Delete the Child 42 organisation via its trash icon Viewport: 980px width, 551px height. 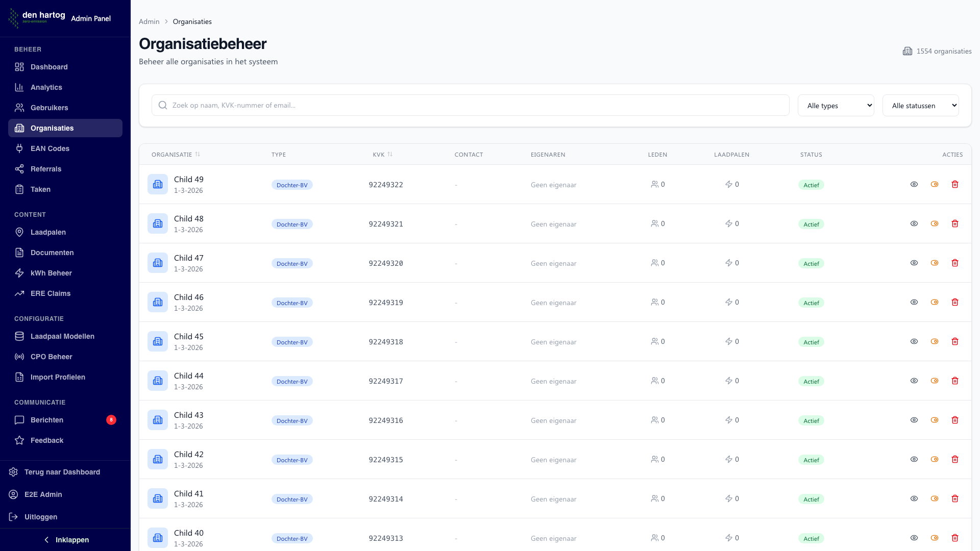954,459
